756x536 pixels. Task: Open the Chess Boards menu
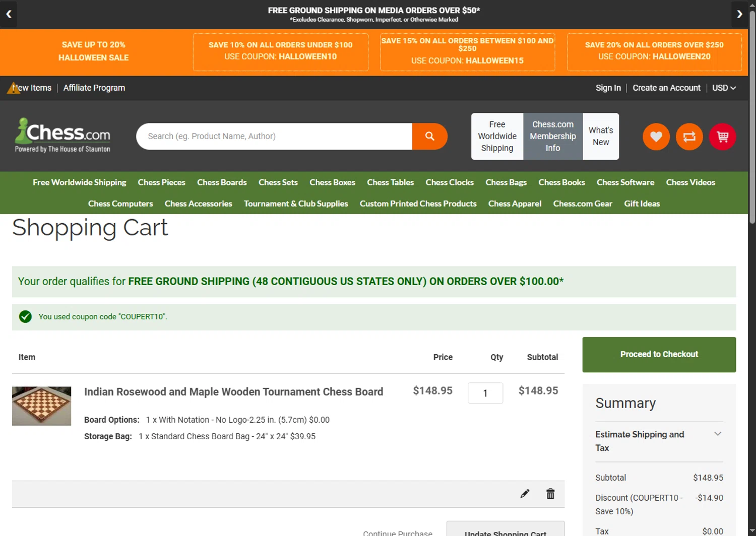[x=222, y=182]
